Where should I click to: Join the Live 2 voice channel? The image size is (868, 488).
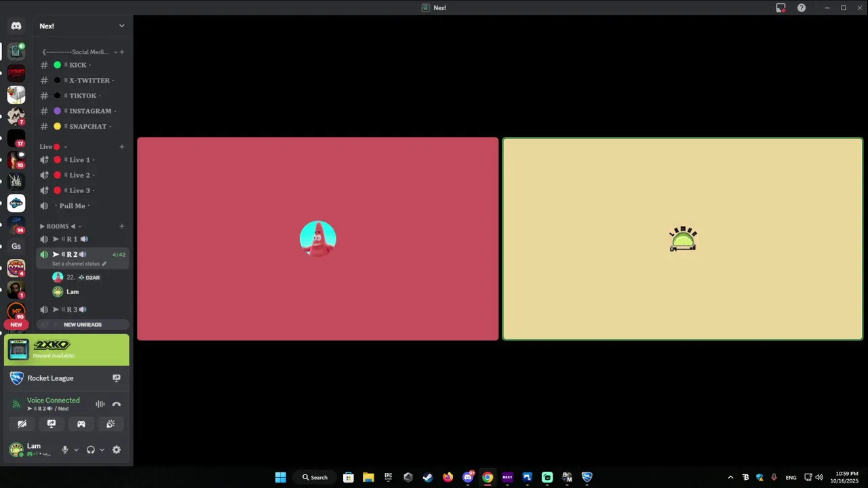pos(83,175)
